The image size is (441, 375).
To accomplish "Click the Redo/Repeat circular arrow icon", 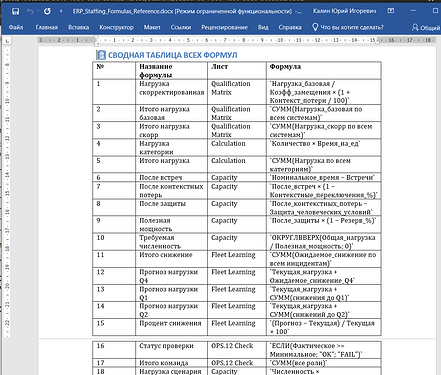I will click(x=47, y=11).
